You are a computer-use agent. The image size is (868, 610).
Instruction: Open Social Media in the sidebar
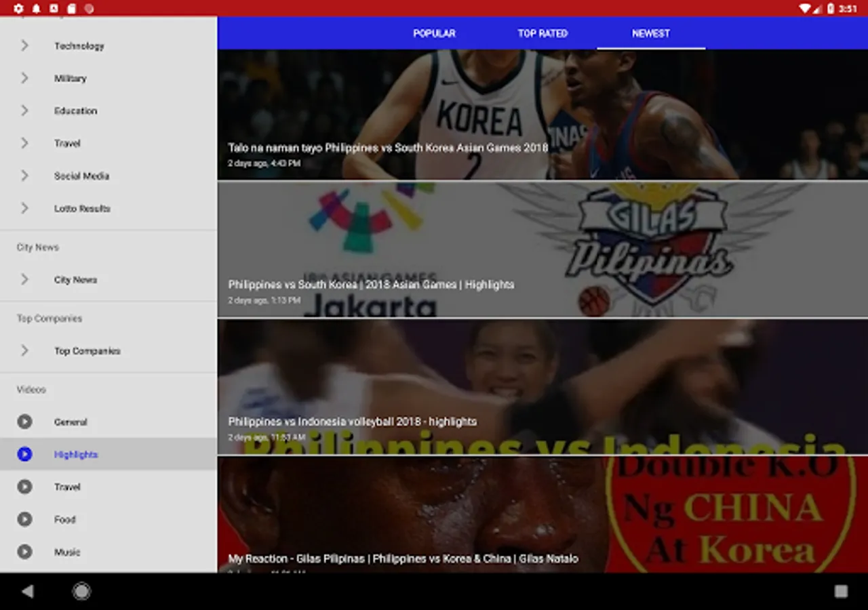click(108, 176)
